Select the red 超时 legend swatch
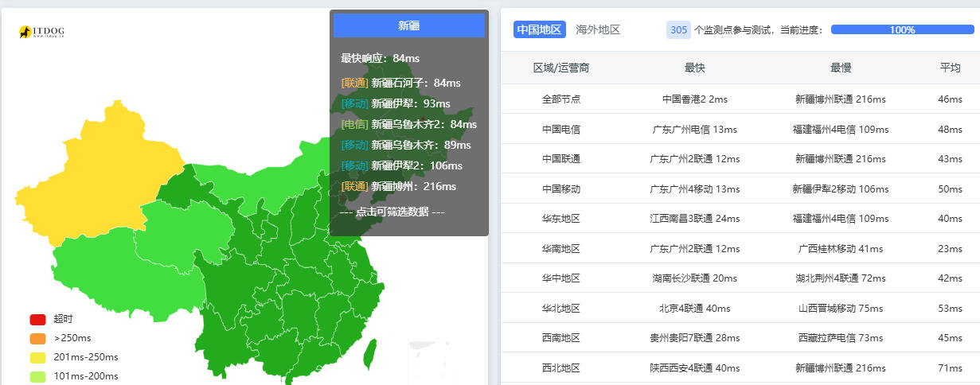The height and width of the screenshot is (385, 980). pyautogui.click(x=37, y=319)
